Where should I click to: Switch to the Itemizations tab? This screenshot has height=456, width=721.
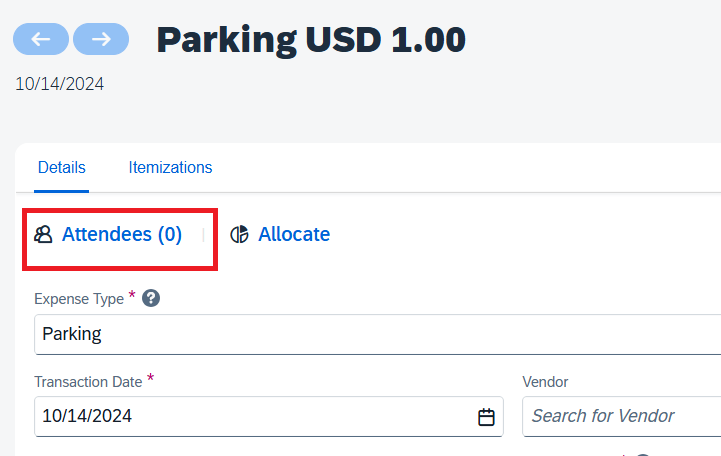170,168
